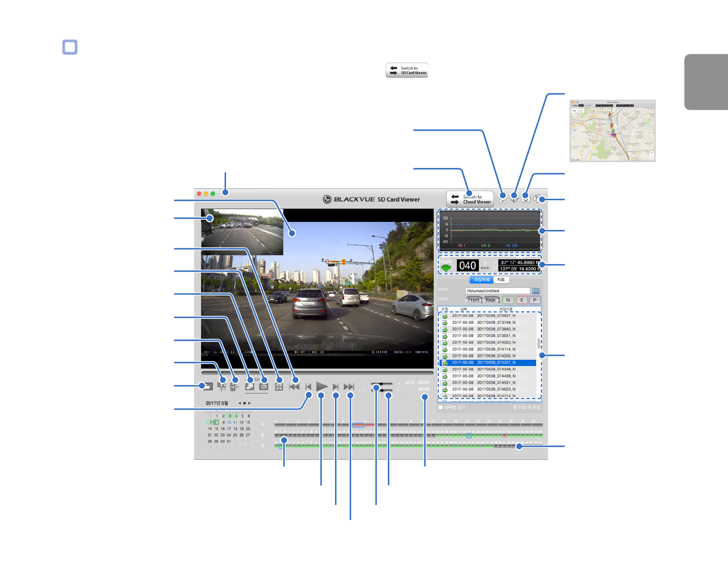Select file 20170508_074114_N

[488, 349]
